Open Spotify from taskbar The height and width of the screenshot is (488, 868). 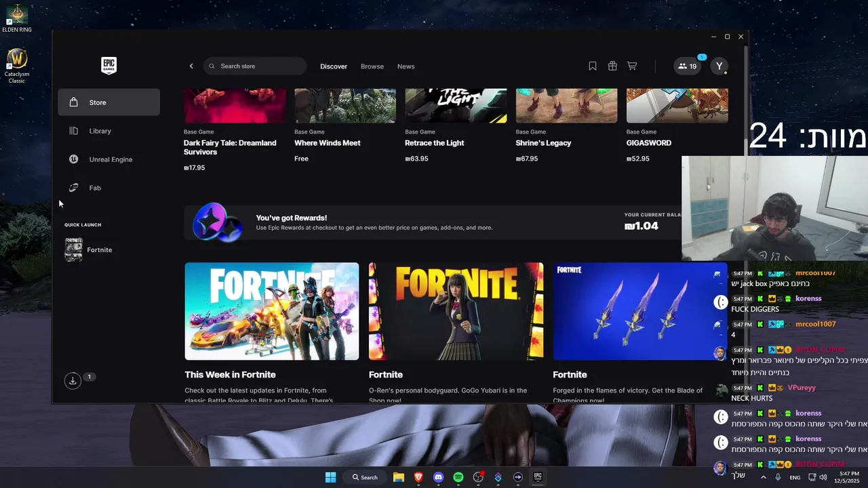pyautogui.click(x=458, y=477)
